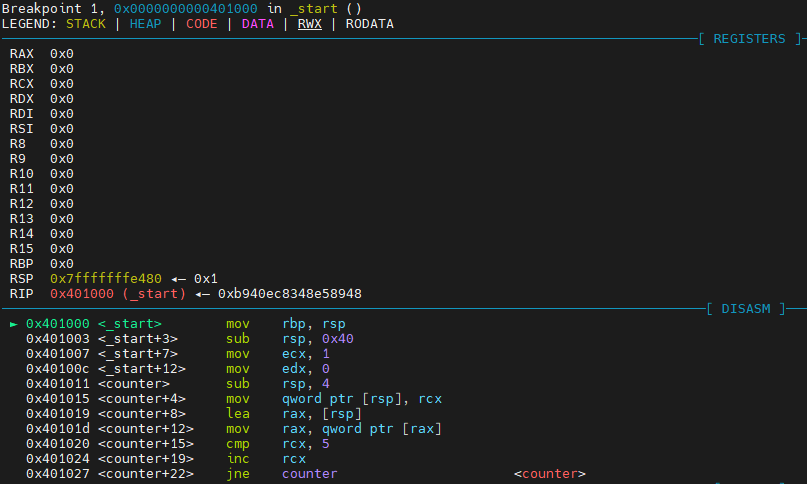
Task: Click the inc mnemonic
Action: (238, 458)
